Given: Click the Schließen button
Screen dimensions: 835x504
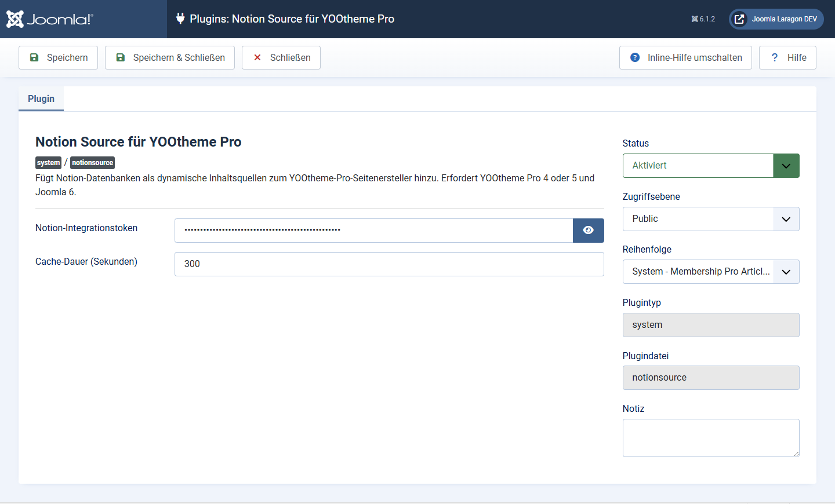Looking at the screenshot, I should [x=281, y=57].
